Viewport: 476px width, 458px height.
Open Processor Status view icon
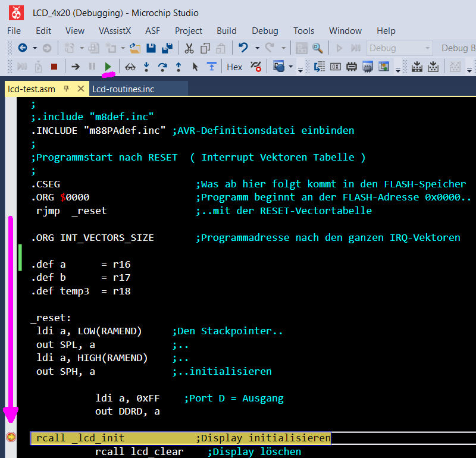368,67
